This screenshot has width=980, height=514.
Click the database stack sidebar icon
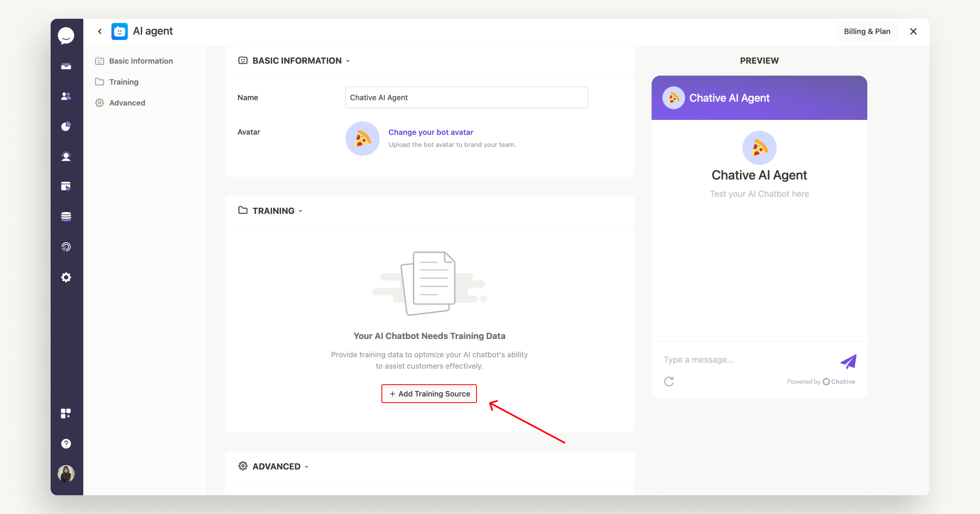[66, 217]
